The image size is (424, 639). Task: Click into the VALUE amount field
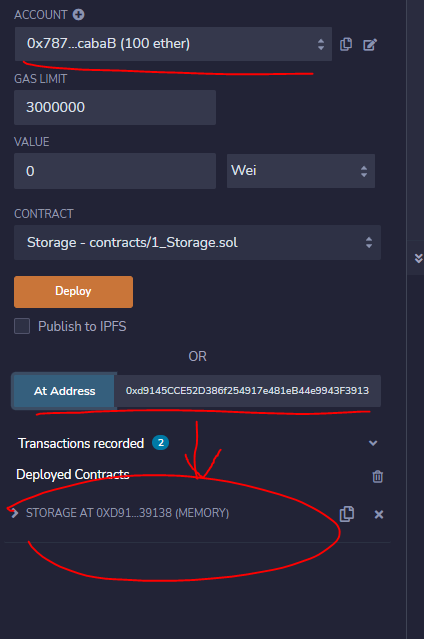click(115, 171)
